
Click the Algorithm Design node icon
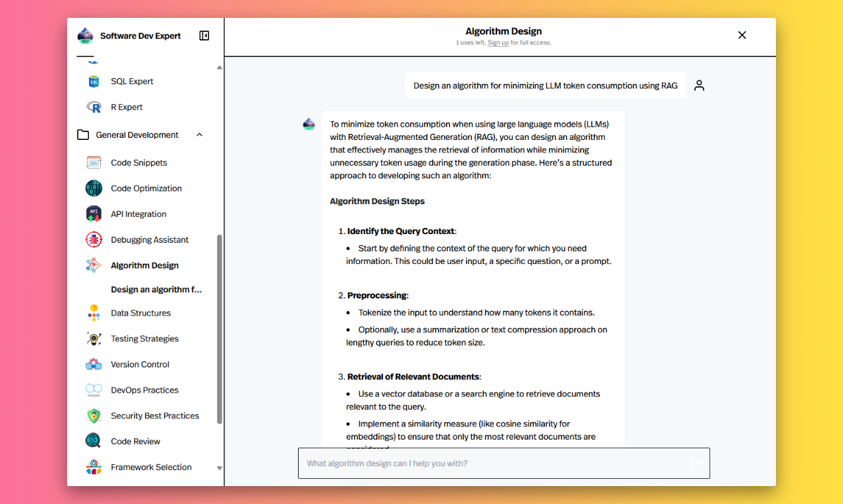pos(94,265)
